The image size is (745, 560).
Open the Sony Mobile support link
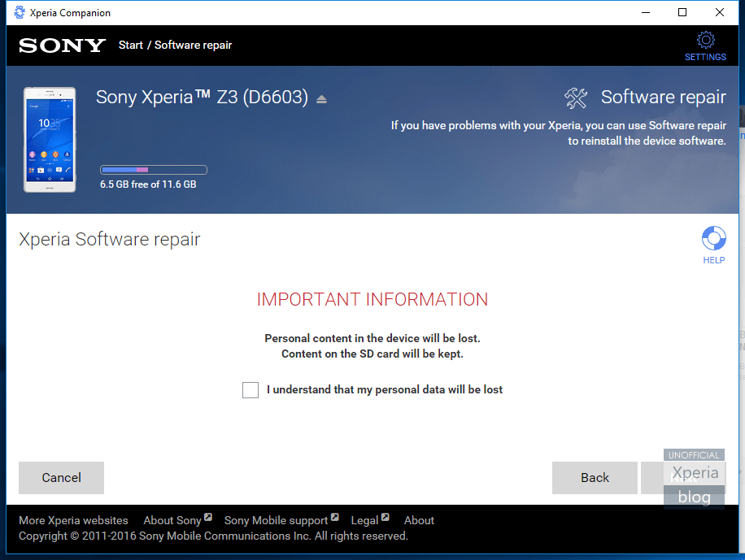(277, 520)
